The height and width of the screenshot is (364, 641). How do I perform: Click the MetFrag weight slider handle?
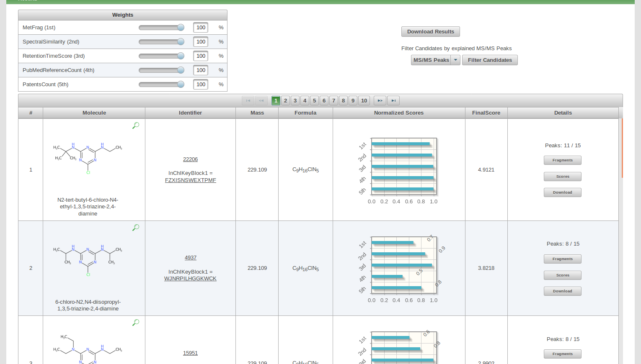[181, 28]
